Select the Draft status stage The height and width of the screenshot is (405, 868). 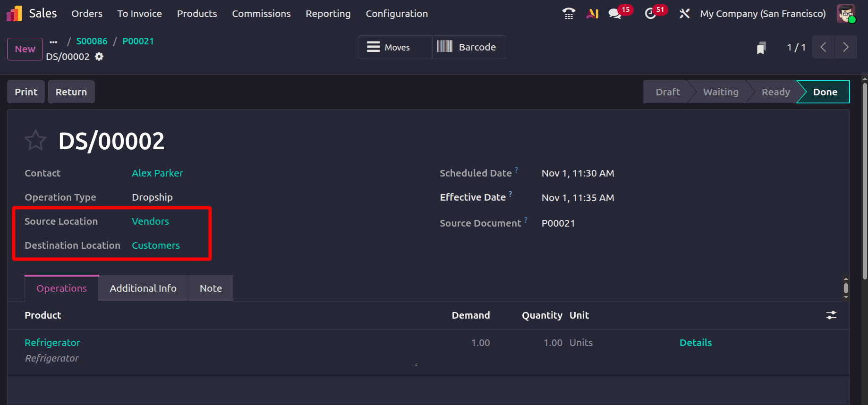point(668,92)
